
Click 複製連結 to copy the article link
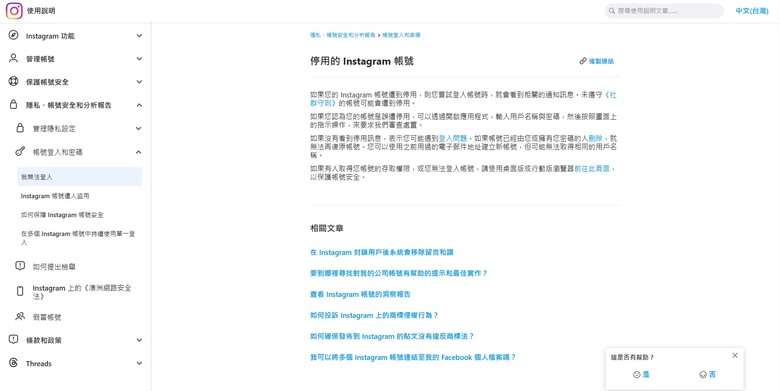tap(601, 61)
